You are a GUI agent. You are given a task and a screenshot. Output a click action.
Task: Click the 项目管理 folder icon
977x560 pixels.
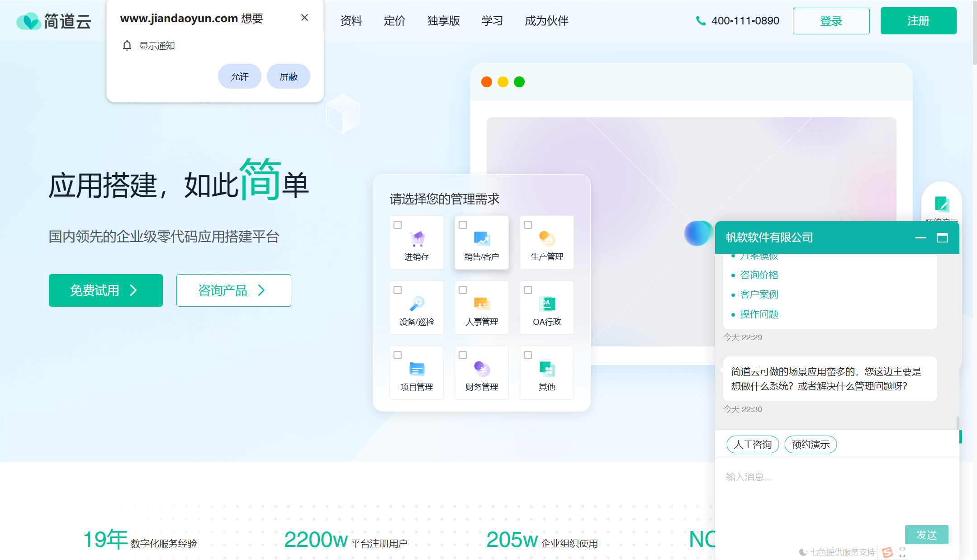[x=417, y=369]
